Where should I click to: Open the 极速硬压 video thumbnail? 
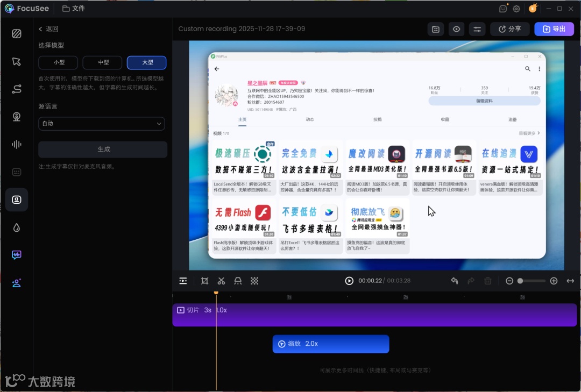244,160
